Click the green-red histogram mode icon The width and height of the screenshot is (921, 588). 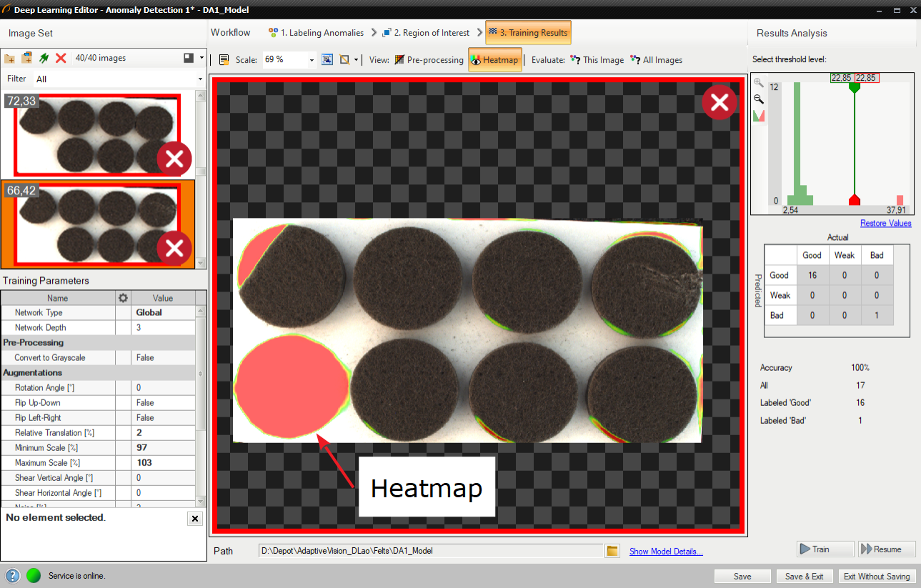coord(759,116)
